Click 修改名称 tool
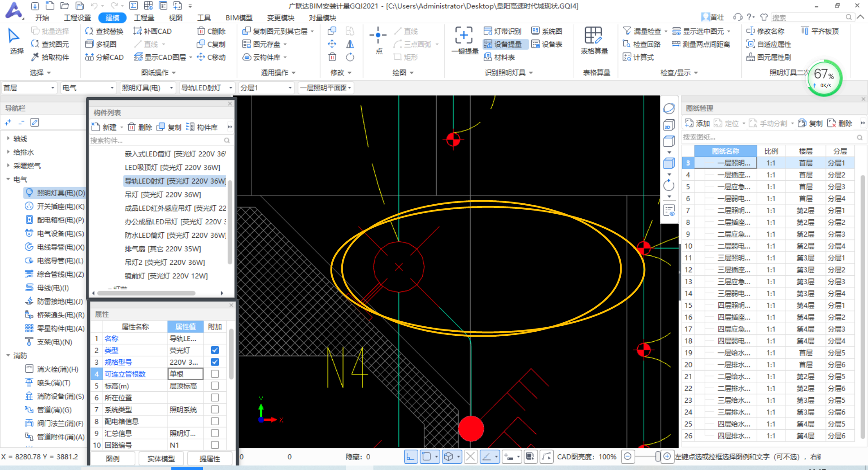Screen dimensions: 868x470 tap(765, 31)
